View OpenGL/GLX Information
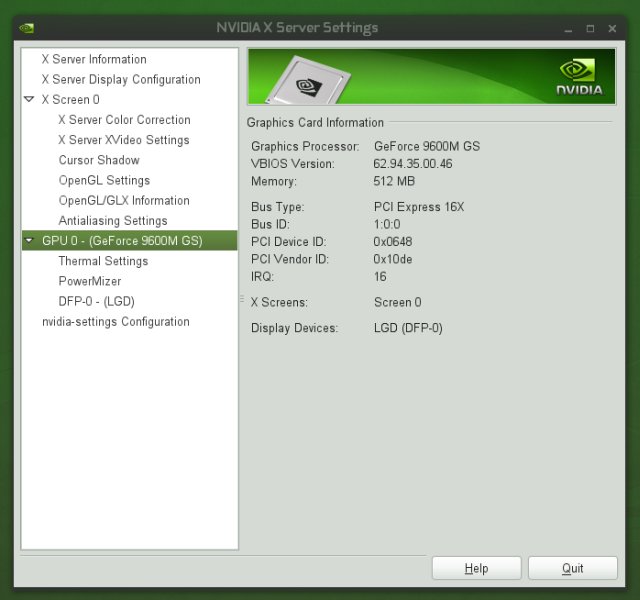 124,200
